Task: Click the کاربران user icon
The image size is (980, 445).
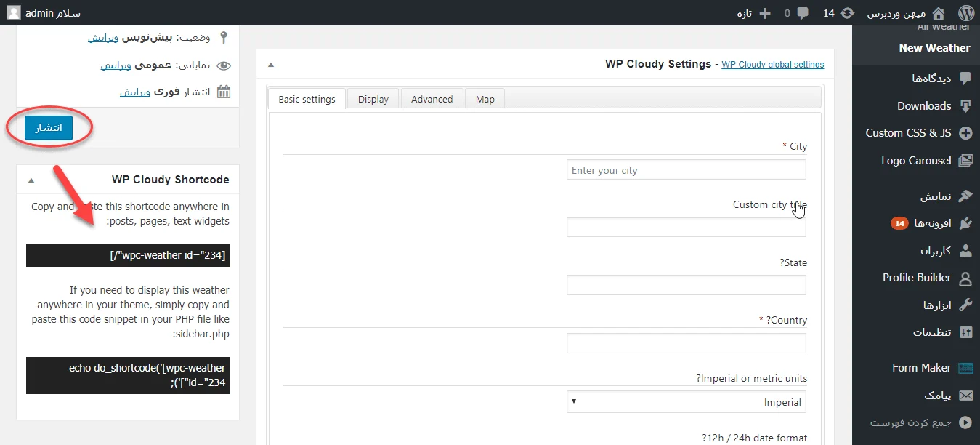Action: coord(965,251)
